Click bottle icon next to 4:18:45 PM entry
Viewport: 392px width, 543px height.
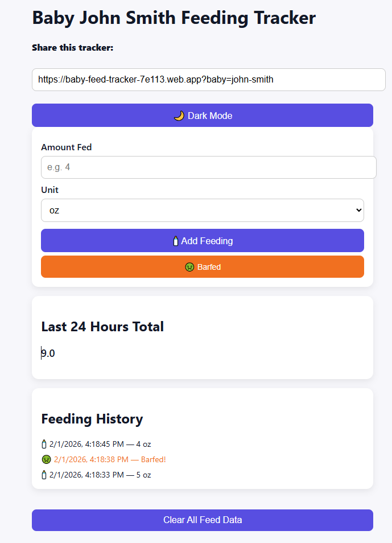tap(44, 444)
